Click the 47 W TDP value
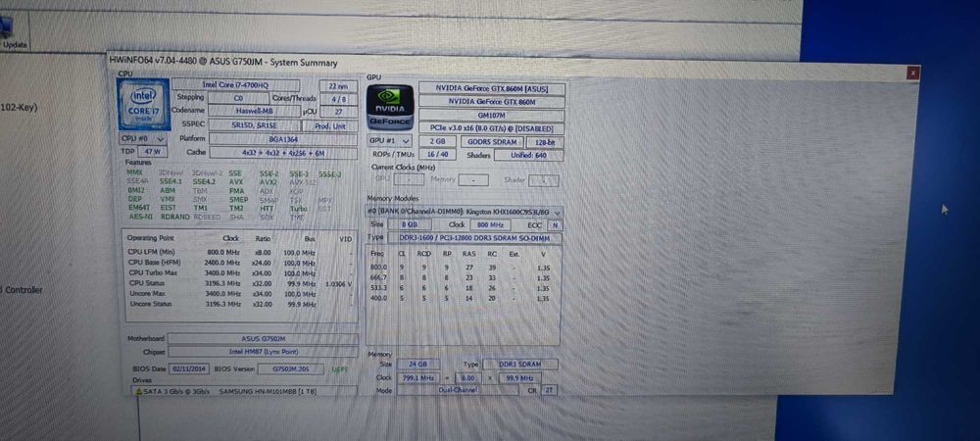 tap(153, 152)
